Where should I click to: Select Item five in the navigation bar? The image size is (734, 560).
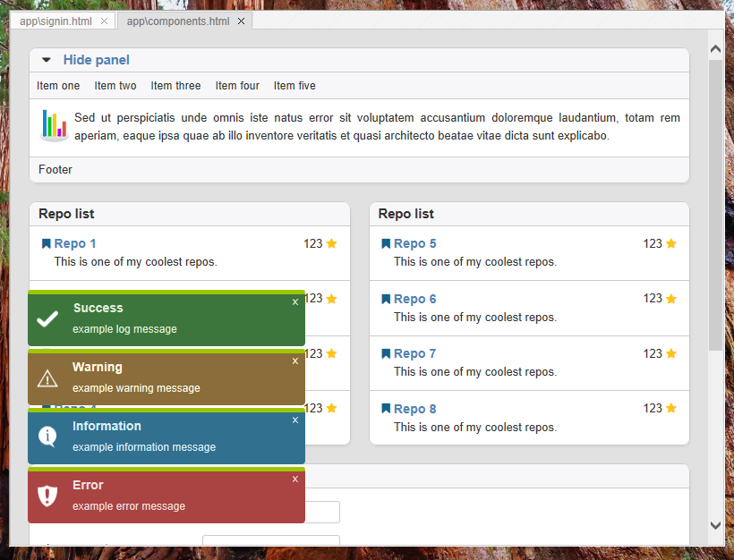coord(294,85)
